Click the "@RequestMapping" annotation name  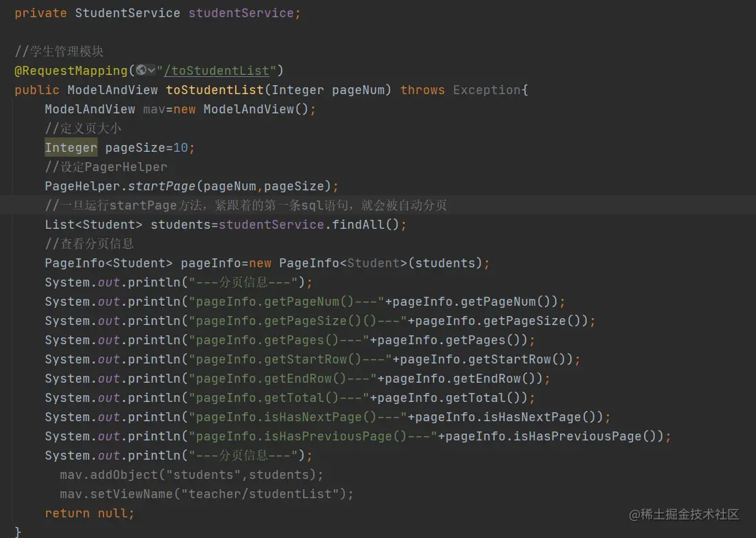71,71
